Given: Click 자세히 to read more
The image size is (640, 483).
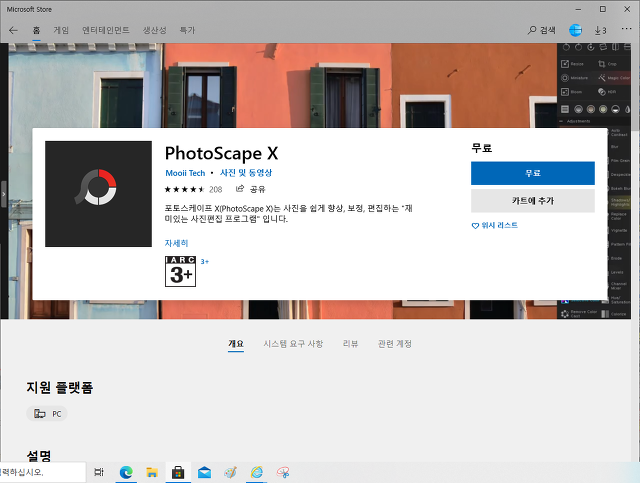Looking at the screenshot, I should 176,243.
